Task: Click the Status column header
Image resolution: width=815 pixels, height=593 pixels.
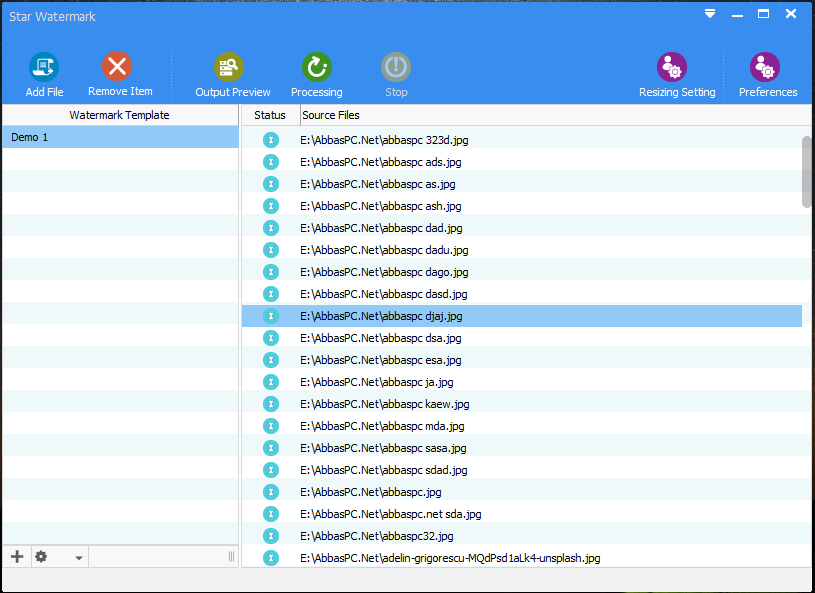Action: [270, 115]
